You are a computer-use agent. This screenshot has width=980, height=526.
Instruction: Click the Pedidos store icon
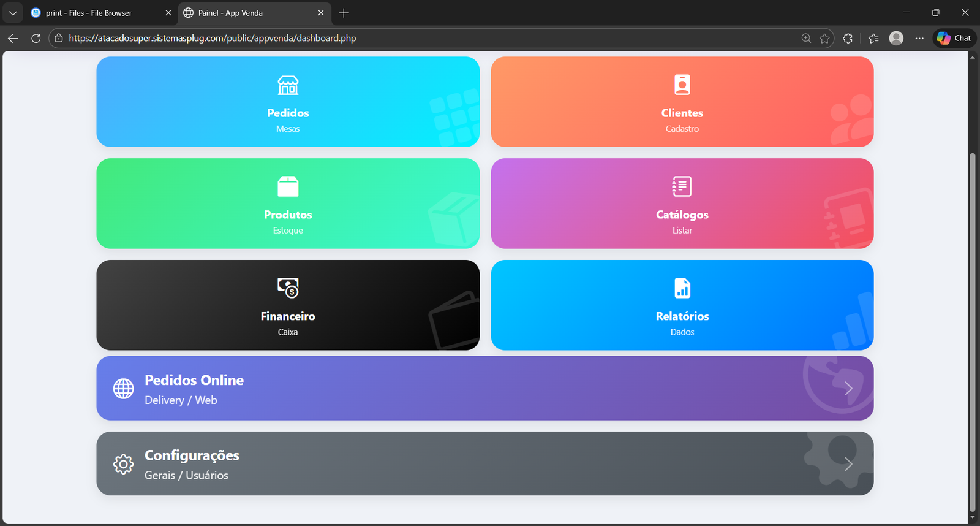(x=288, y=85)
